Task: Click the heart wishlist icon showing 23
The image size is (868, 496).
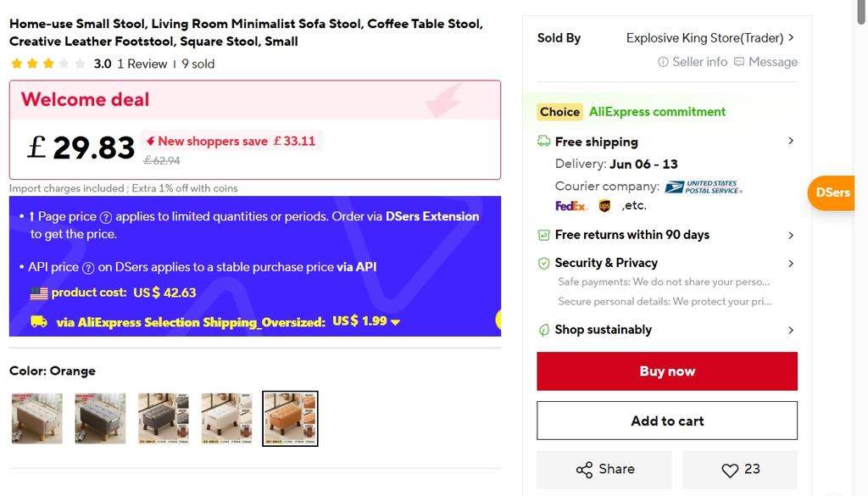Action: (730, 470)
